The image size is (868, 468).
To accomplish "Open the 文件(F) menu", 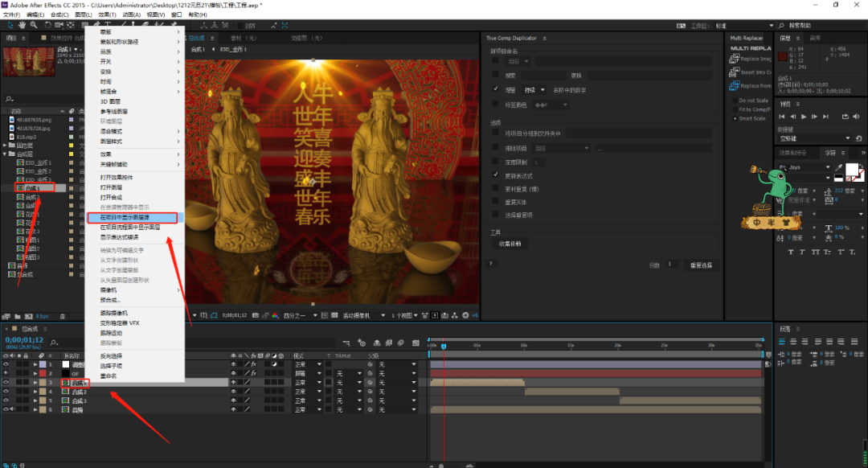I will click(11, 15).
